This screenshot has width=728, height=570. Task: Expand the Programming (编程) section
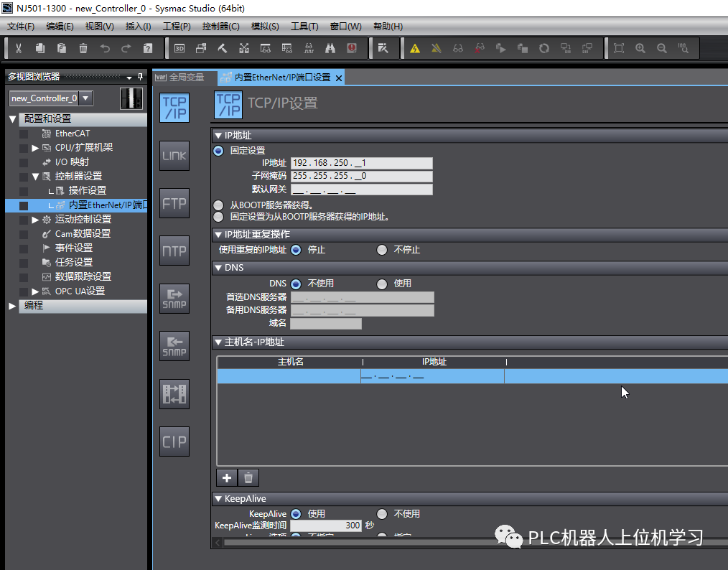pos(12,305)
